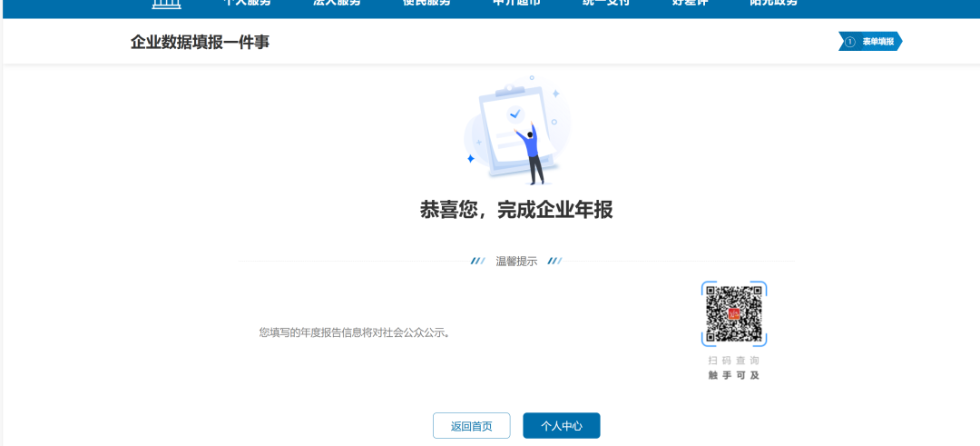Click the step number 1 circle icon

click(x=850, y=42)
